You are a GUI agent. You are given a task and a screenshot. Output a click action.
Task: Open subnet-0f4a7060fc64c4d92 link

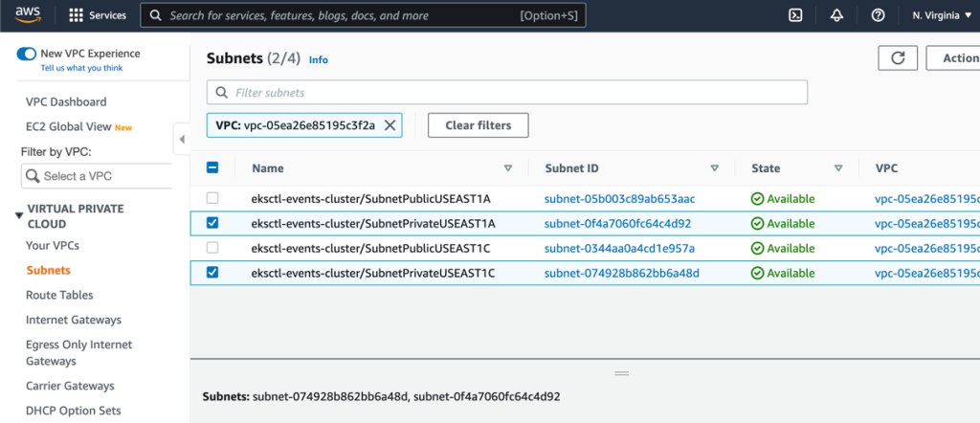pos(617,224)
